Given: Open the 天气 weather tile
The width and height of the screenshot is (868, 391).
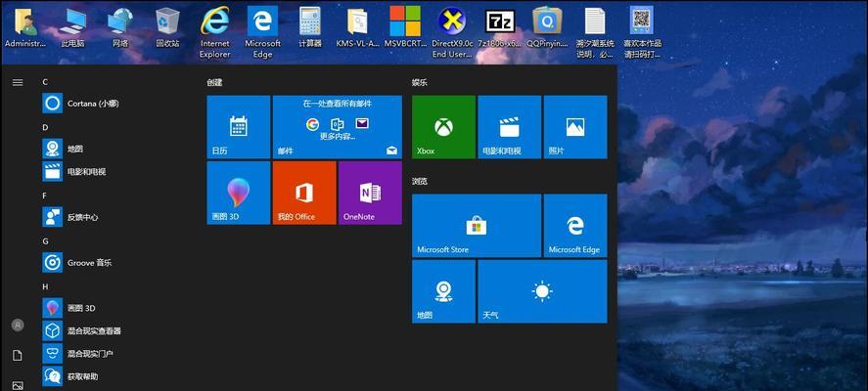Looking at the screenshot, I should [542, 291].
